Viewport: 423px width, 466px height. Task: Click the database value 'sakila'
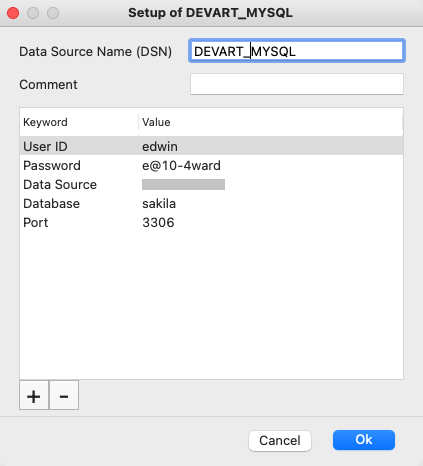[159, 203]
